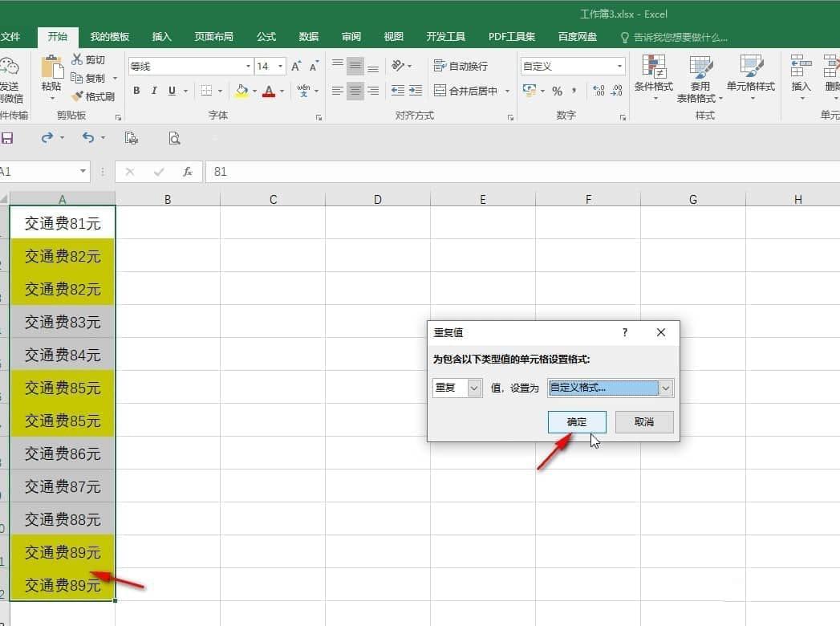Viewport: 840px width, 626px height.
Task: Toggle Wrap Text (自动换行)
Action: 461,66
